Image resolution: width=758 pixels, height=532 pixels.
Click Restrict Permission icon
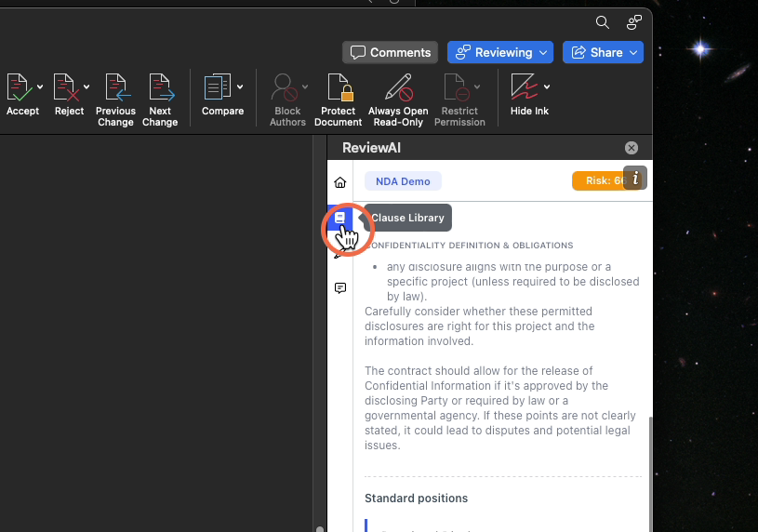pos(457,87)
